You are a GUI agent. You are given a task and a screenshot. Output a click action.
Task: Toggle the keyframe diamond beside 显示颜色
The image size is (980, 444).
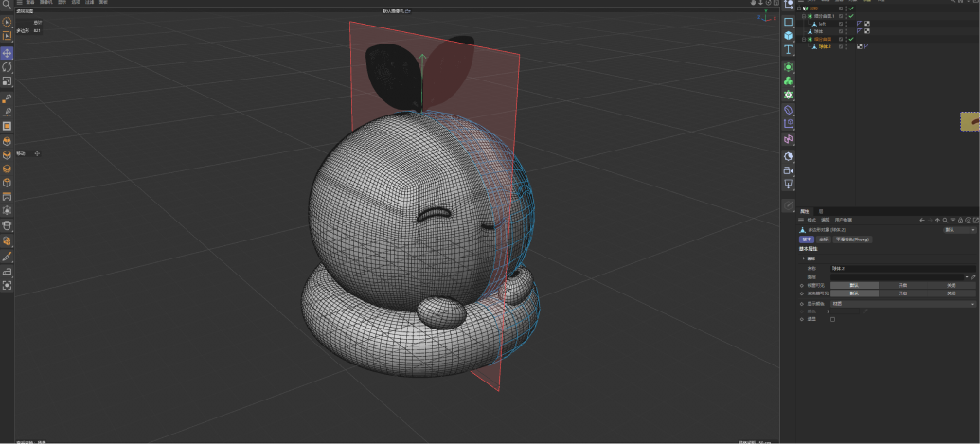click(x=802, y=304)
